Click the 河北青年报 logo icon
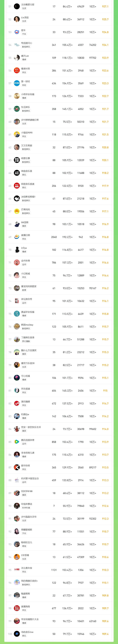 (17, 570)
